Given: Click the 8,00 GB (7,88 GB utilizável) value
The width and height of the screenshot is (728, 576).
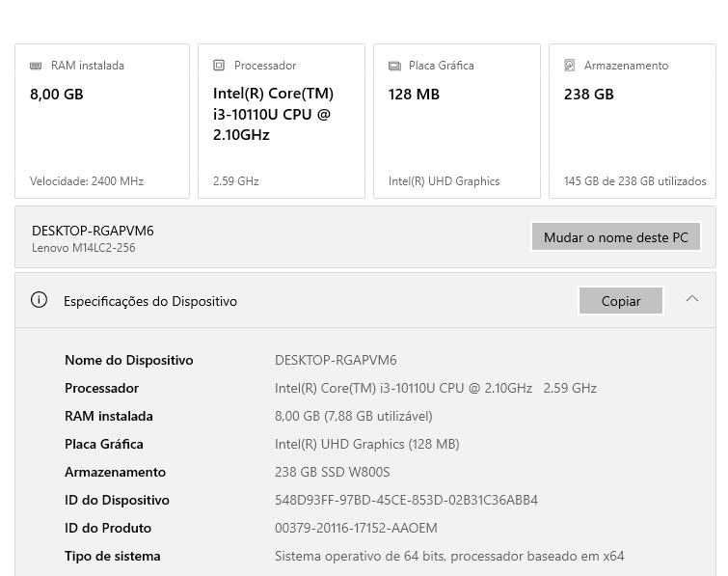Looking at the screenshot, I should click(353, 416).
